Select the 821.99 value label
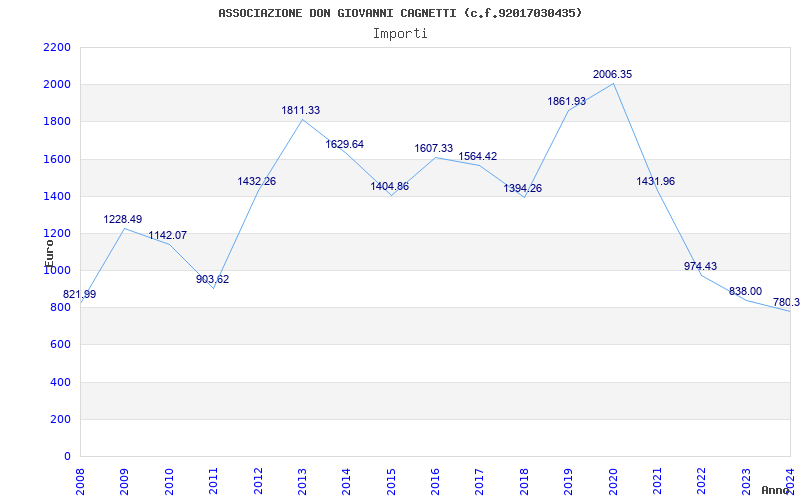 click(79, 294)
